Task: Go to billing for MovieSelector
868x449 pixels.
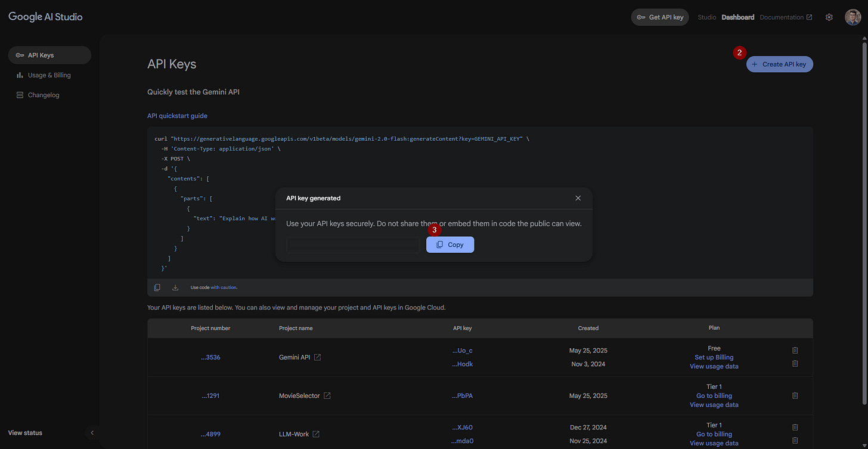Action: [x=714, y=395]
